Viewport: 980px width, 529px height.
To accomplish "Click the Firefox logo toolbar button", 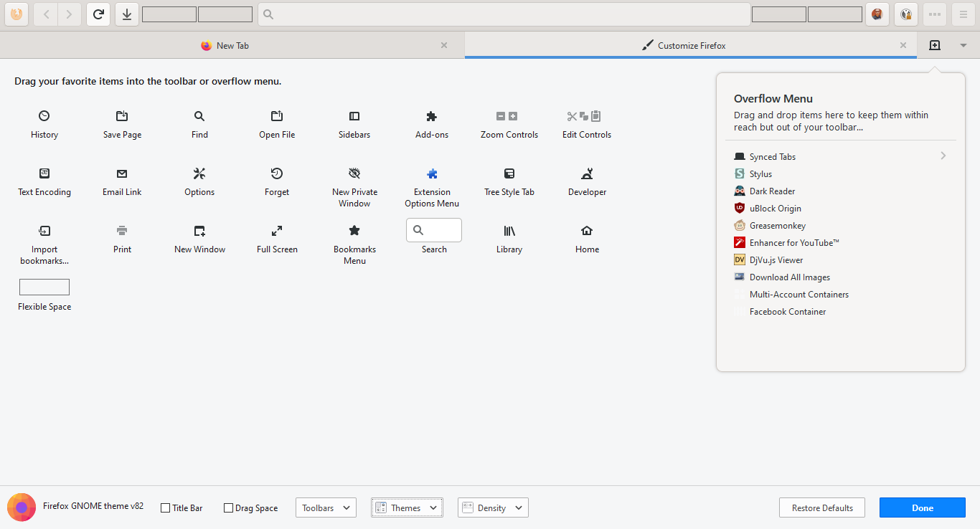I will (x=17, y=14).
